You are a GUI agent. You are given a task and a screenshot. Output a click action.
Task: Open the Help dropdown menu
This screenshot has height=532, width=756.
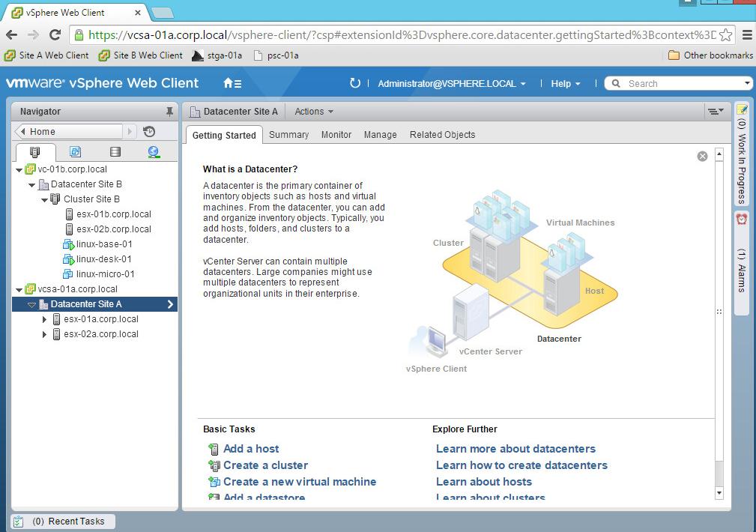[566, 83]
